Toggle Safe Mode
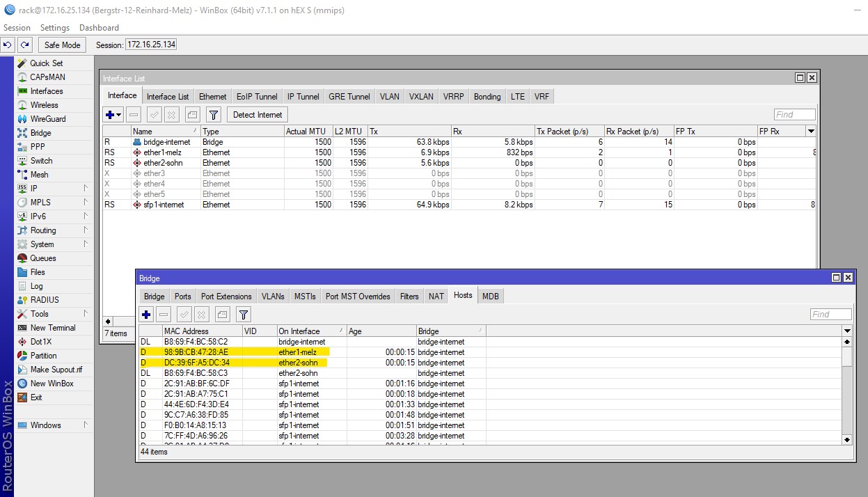The image size is (868, 497). 62,45
